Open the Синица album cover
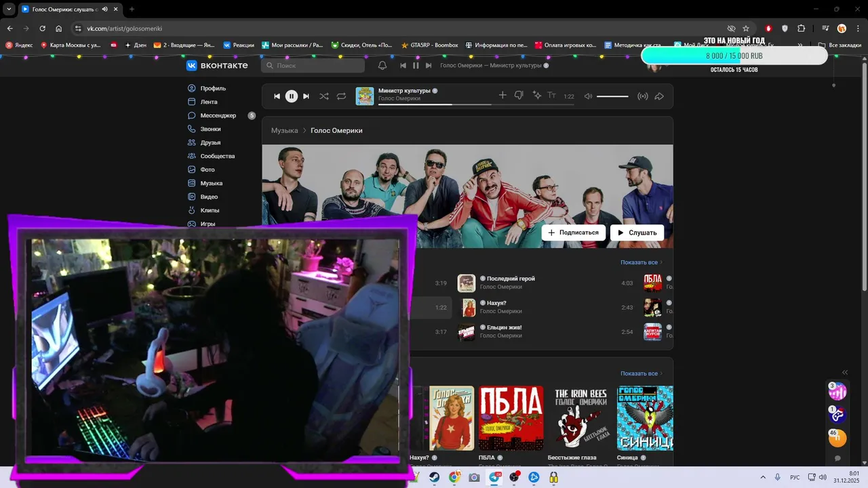This screenshot has width=868, height=488. point(645,418)
